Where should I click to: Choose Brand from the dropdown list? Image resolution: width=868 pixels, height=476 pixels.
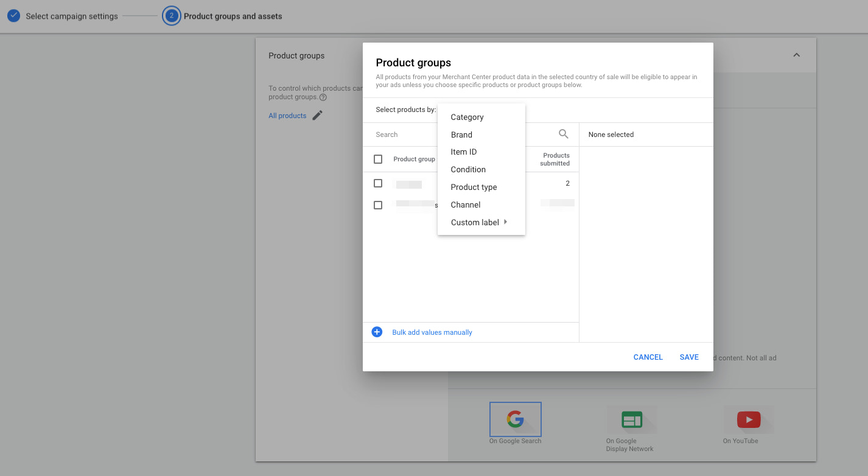pos(461,135)
